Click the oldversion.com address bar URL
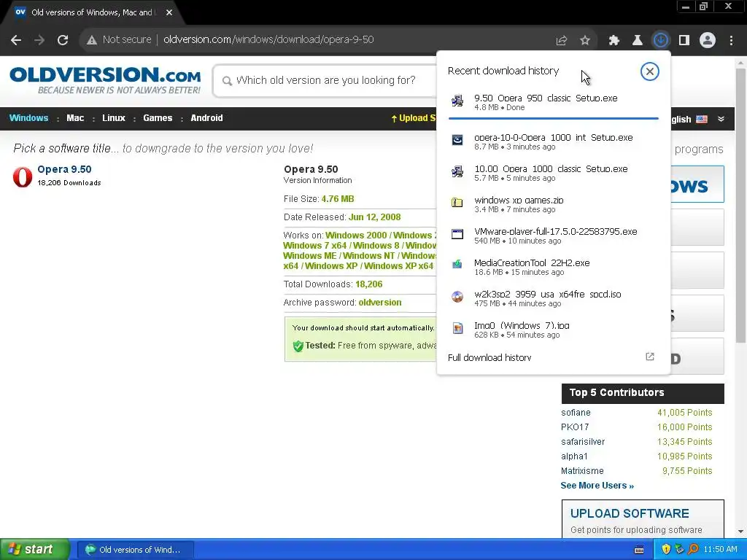The image size is (747, 560). point(268,40)
